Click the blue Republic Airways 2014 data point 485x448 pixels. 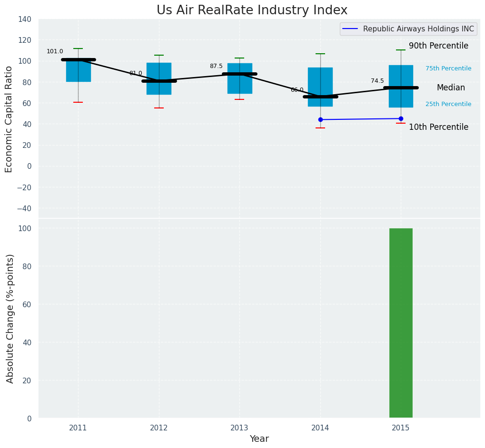click(x=320, y=120)
